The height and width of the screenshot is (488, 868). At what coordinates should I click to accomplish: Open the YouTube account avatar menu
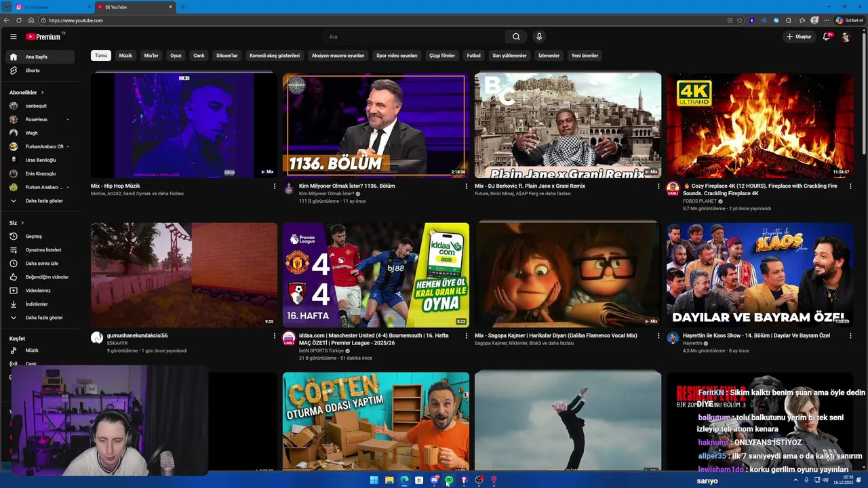coord(846,37)
